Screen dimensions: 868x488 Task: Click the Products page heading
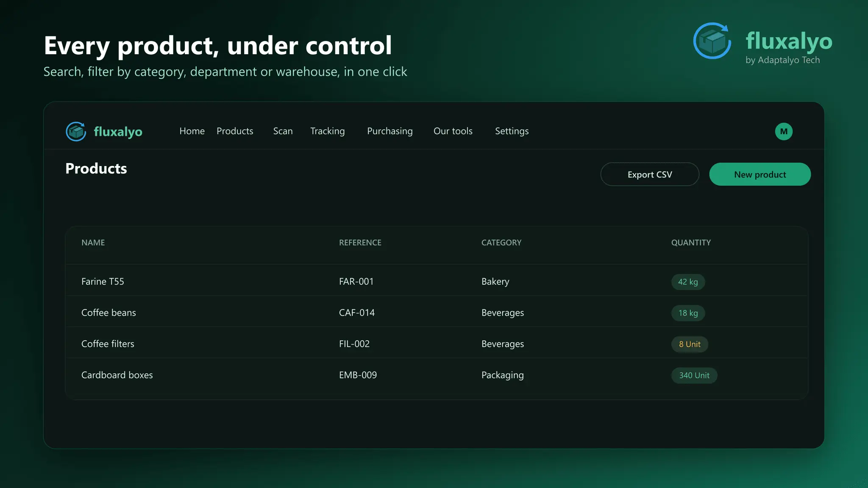(x=96, y=169)
